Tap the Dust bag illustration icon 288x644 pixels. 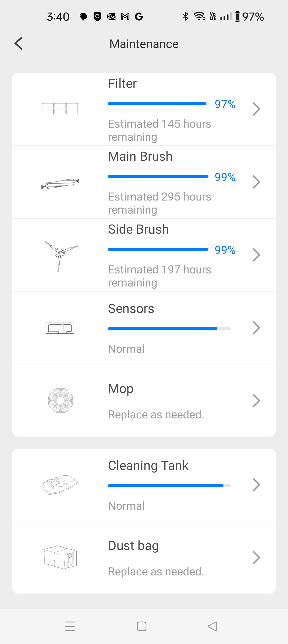coord(61,557)
